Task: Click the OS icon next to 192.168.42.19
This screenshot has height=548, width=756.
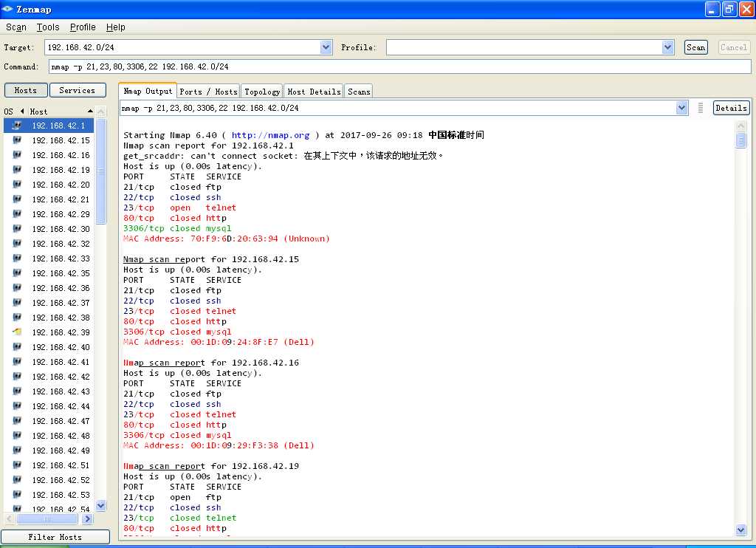Action: pos(17,170)
